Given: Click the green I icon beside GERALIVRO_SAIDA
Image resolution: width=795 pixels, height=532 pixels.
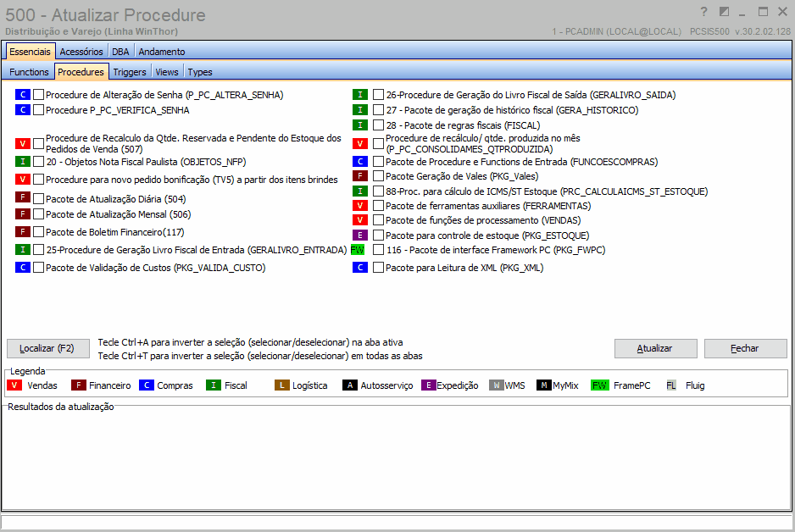Looking at the screenshot, I should point(360,94).
